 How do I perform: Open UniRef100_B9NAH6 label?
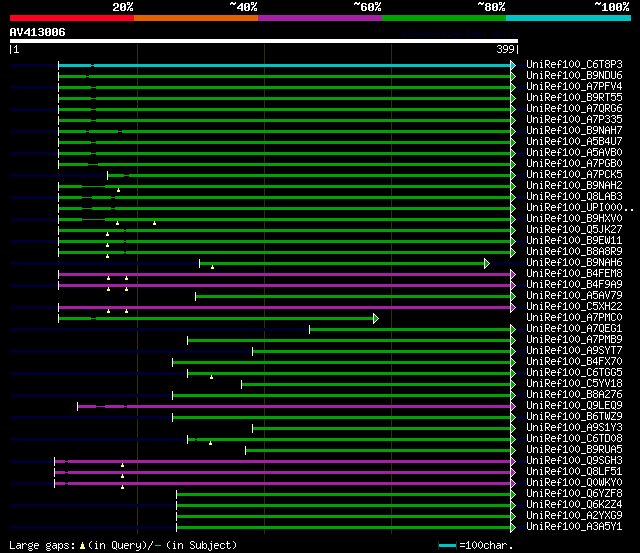click(574, 263)
